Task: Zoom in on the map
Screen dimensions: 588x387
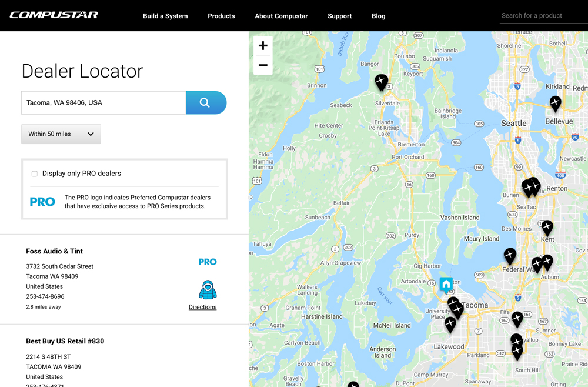Action: (x=263, y=46)
